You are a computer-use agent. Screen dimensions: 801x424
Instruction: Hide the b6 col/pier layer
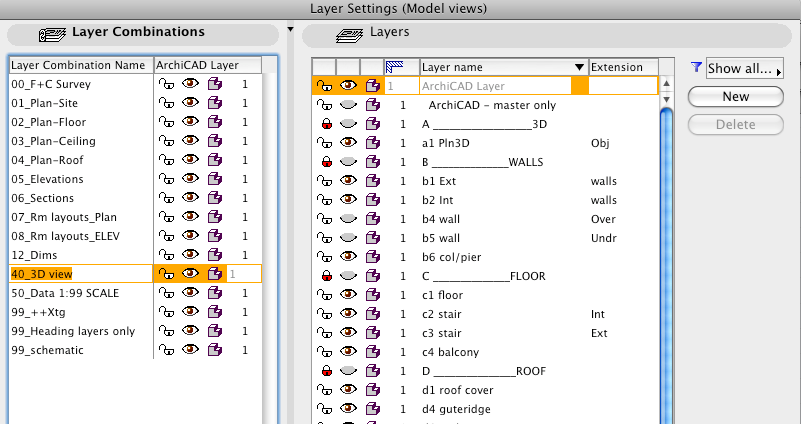[x=348, y=257]
